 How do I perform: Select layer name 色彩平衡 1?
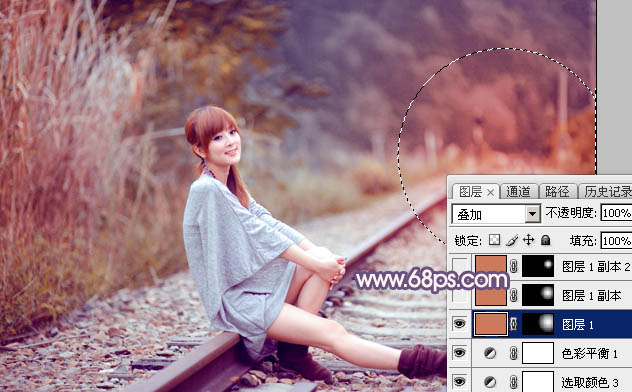[590, 353]
